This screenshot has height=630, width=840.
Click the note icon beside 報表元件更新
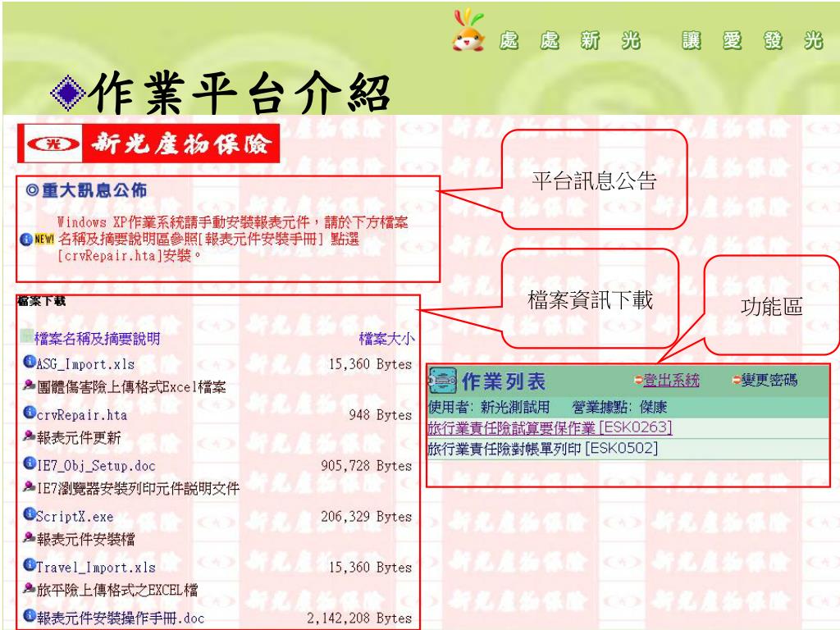point(29,436)
